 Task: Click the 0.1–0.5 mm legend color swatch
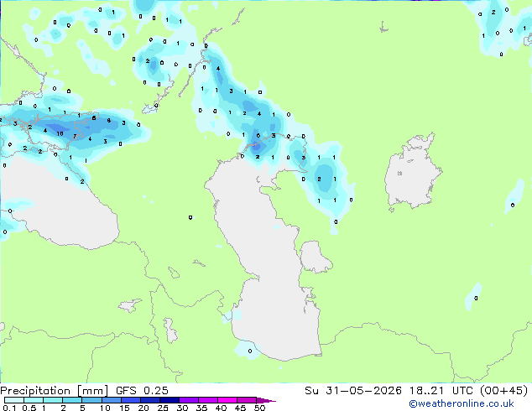click(14, 400)
